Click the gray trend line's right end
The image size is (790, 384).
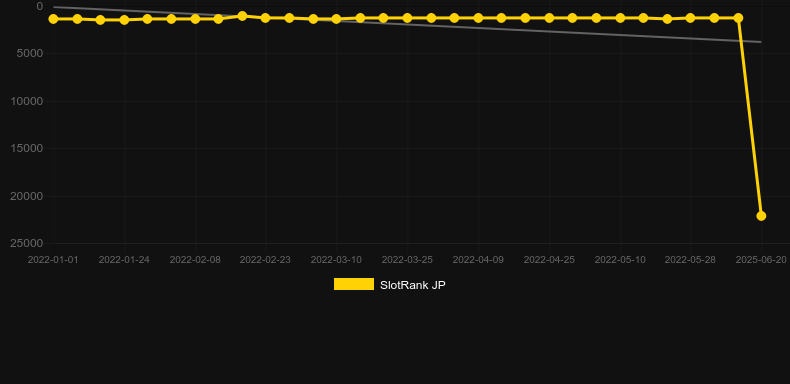(x=760, y=42)
